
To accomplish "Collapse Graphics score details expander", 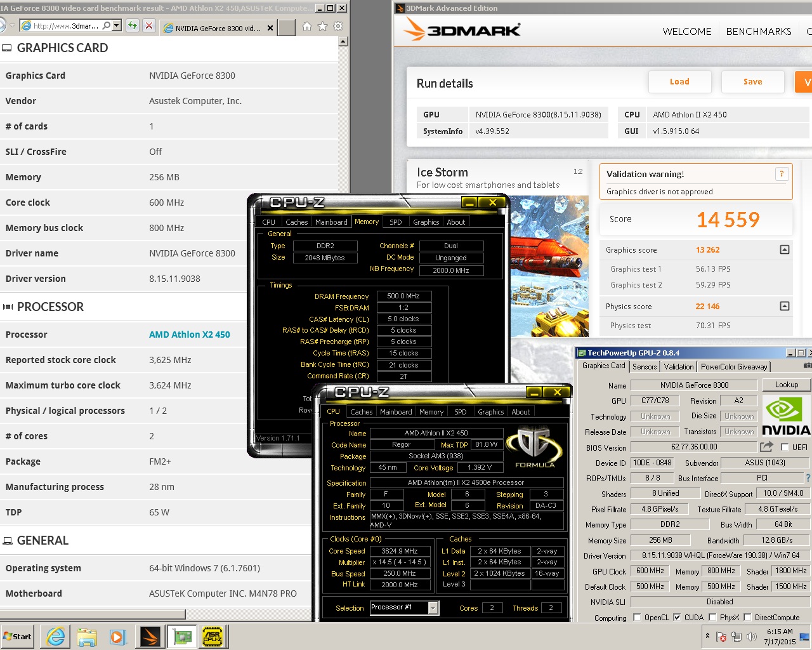I will (x=785, y=249).
